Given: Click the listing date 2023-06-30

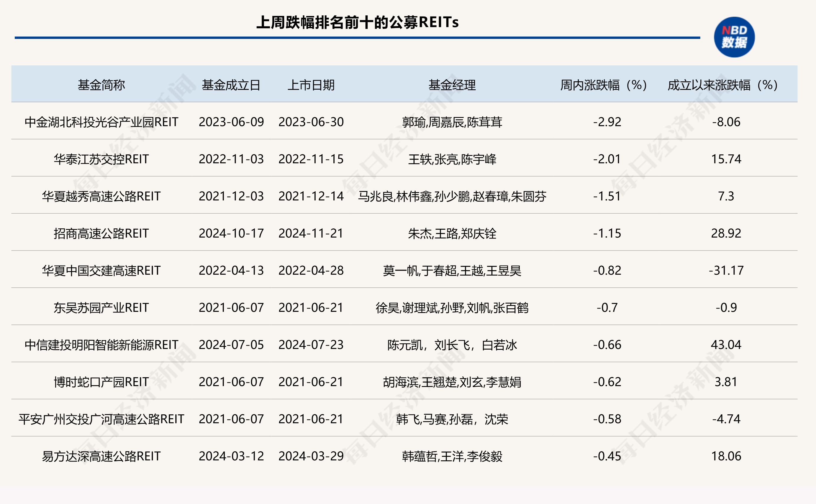Looking at the screenshot, I should coord(311,122).
